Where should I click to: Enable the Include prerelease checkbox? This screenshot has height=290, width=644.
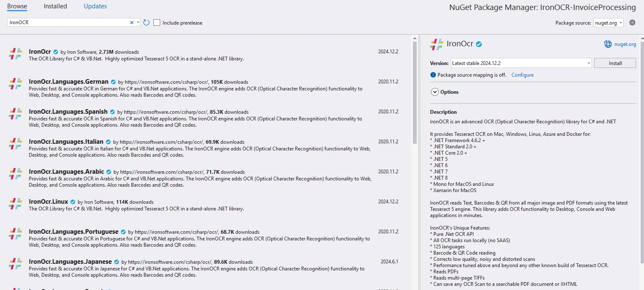(x=157, y=22)
